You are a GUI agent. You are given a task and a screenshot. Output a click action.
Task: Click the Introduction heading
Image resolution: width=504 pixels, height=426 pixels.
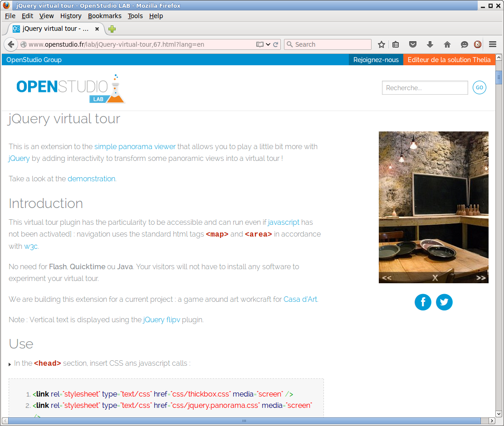click(x=46, y=203)
